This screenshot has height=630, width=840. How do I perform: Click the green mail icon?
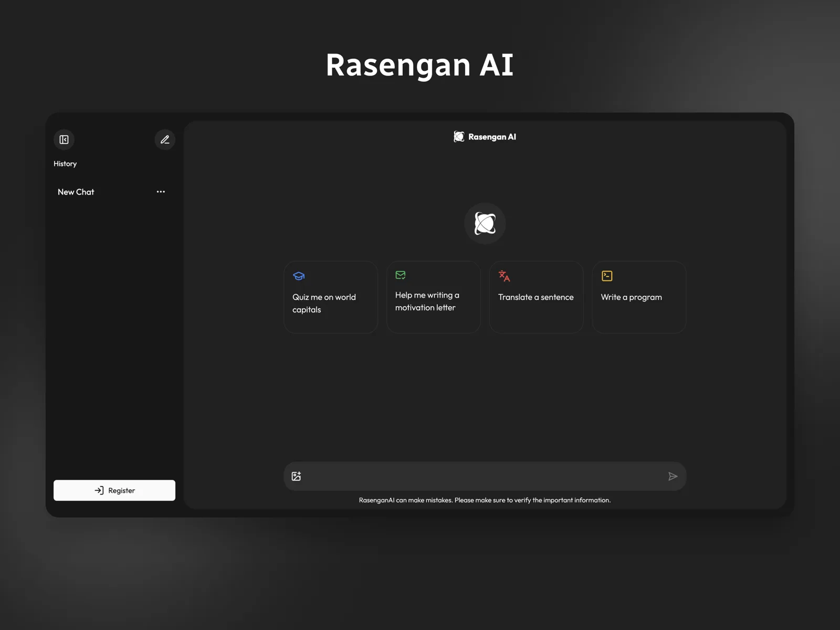(x=401, y=275)
